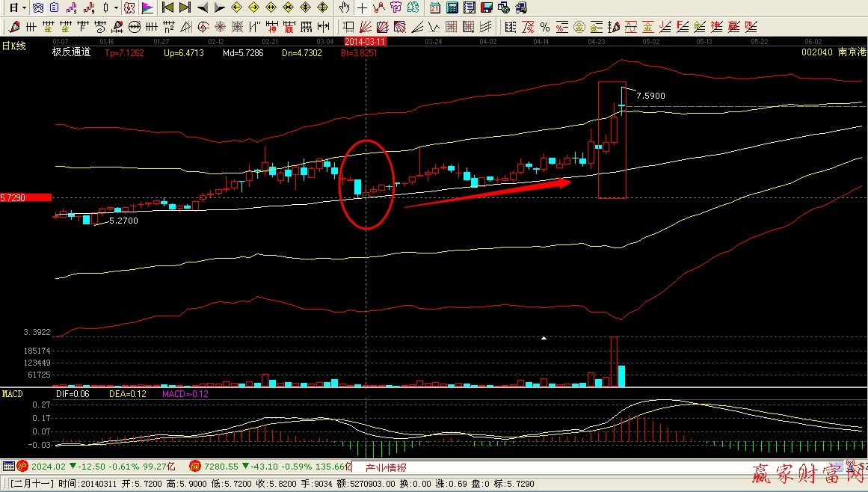Select the hand pan tool
Viewport: 868px width, 492px height.
click(x=344, y=8)
